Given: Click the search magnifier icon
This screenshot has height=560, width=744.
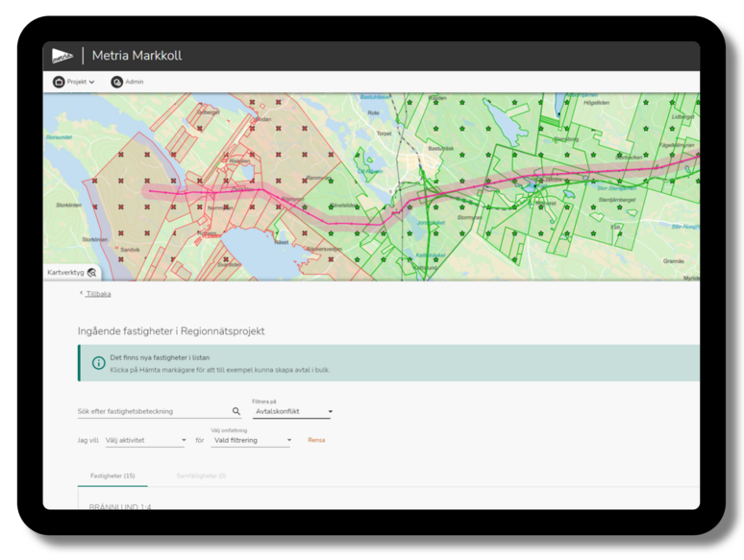Looking at the screenshot, I should pyautogui.click(x=236, y=411).
